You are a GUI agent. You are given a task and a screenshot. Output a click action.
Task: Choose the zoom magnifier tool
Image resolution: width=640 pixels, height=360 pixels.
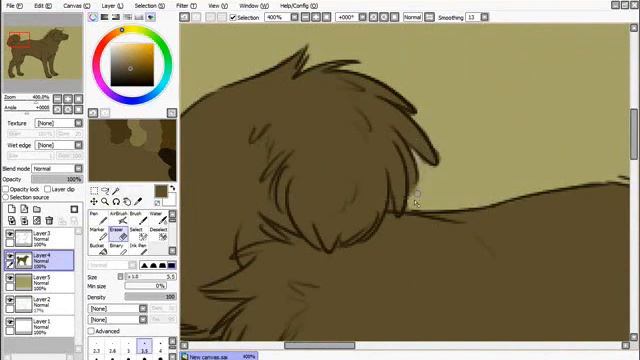tap(105, 202)
